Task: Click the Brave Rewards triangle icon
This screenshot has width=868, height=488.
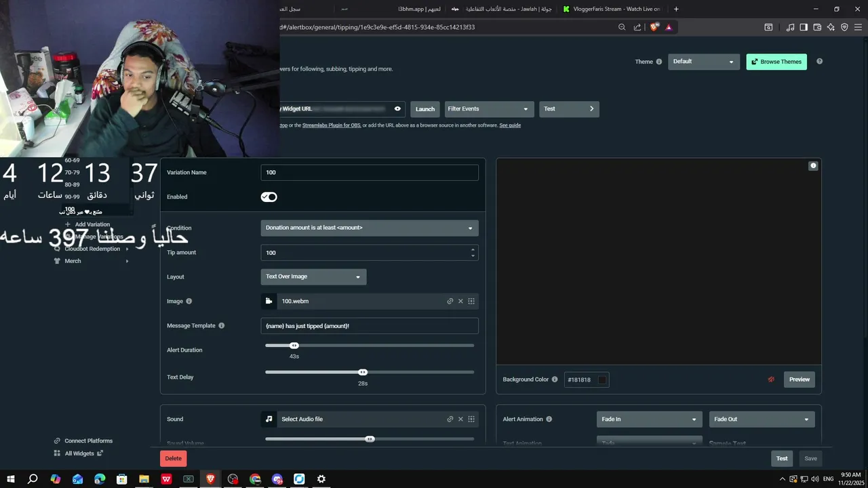Action: (669, 27)
